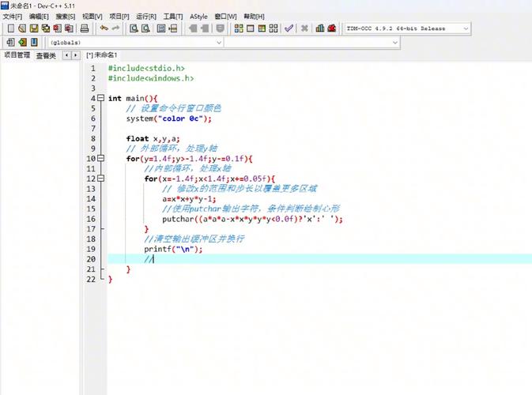Open the (globals) scope dropdown
This screenshot has width=532, height=395.
135,43
